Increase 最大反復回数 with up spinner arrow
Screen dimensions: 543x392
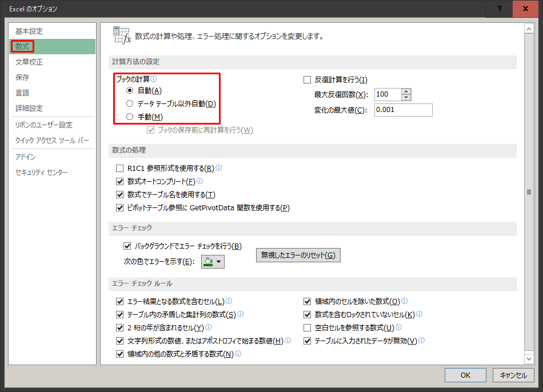point(406,91)
